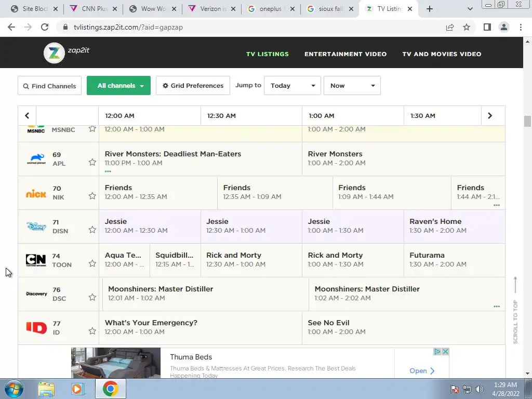Open Squidbillies listing at 12:15 AM
The height and width of the screenshot is (399, 532).
coord(175,260)
